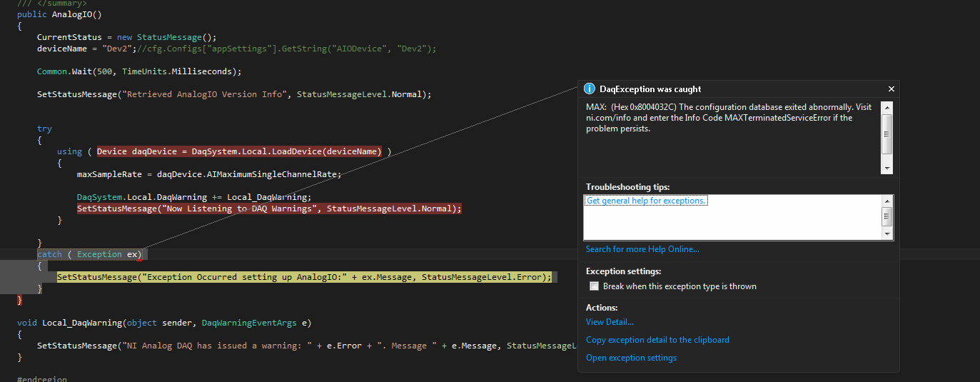Click the info icon in DaqException popup
Image resolution: width=980 pixels, height=382 pixels.
(x=589, y=89)
